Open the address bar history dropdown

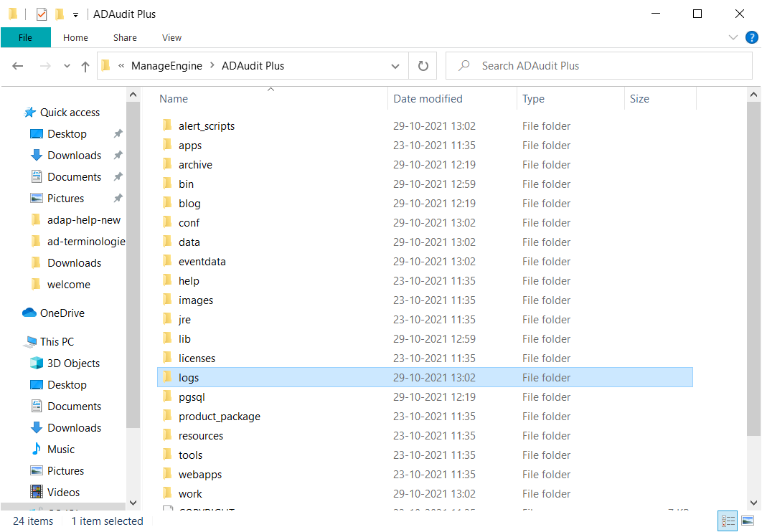[396, 65]
